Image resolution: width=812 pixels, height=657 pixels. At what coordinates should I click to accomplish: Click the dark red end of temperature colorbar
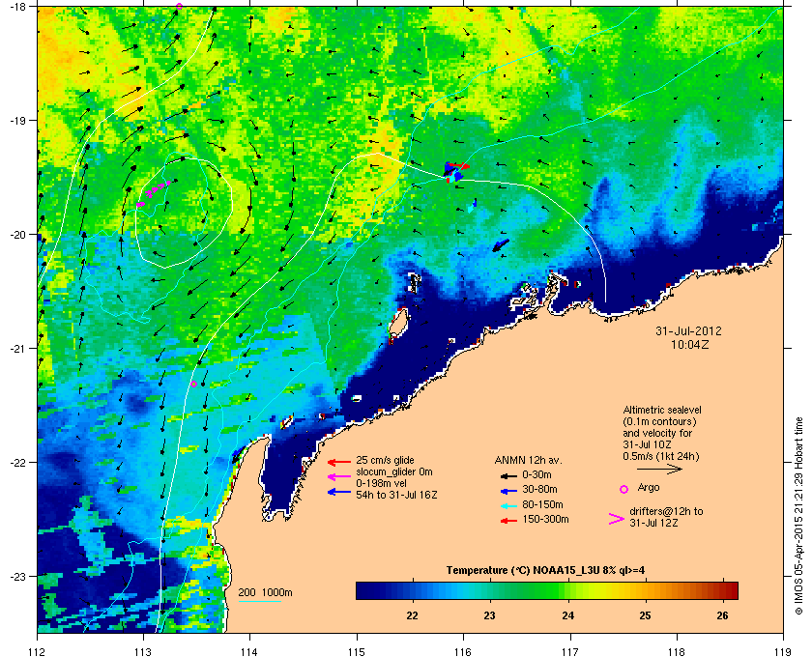(x=731, y=590)
